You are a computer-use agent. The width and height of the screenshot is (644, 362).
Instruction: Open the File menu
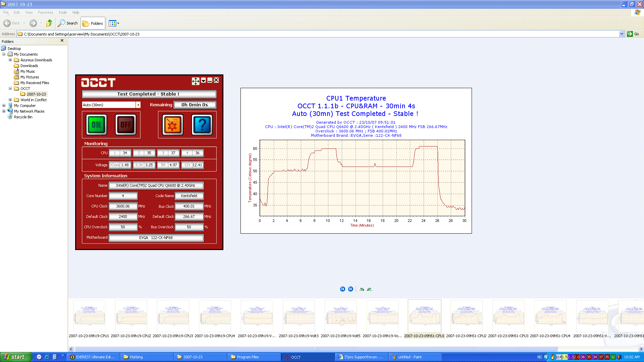6,12
